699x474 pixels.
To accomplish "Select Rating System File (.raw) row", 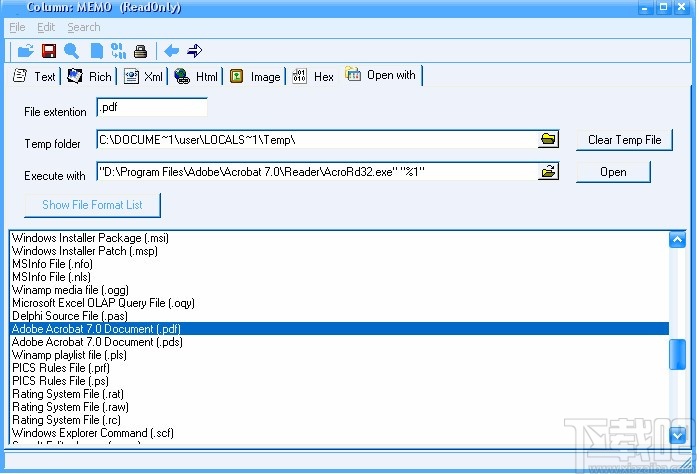I will pos(339,407).
